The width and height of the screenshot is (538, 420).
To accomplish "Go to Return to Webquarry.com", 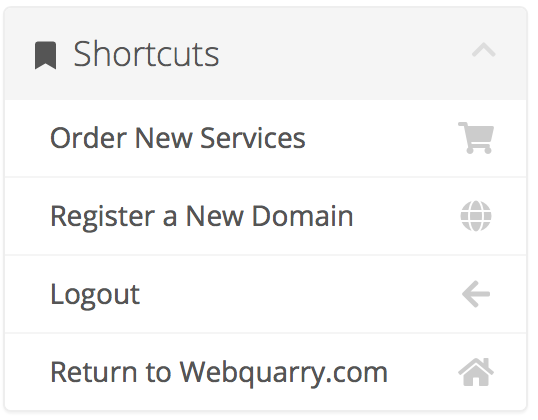I will [x=266, y=372].
